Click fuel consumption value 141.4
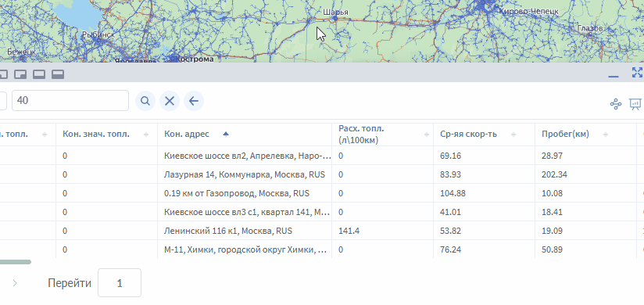Image resolution: width=644 pixels, height=305 pixels. click(349, 231)
